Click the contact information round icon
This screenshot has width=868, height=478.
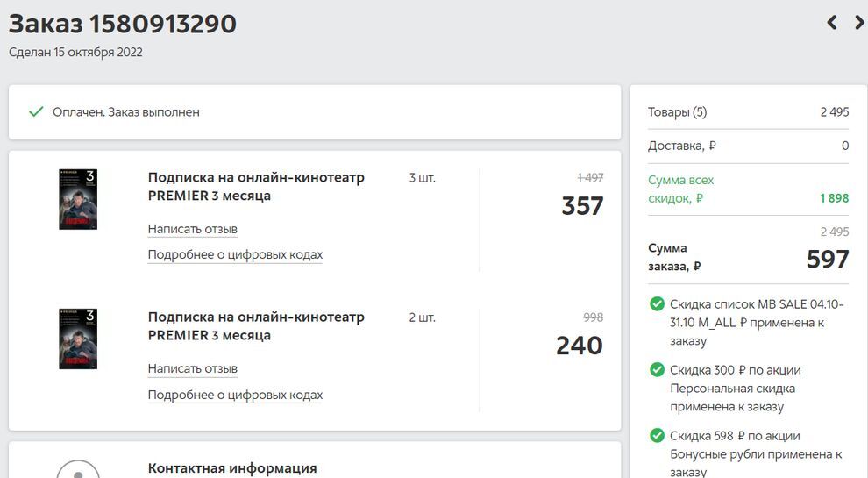click(78, 468)
